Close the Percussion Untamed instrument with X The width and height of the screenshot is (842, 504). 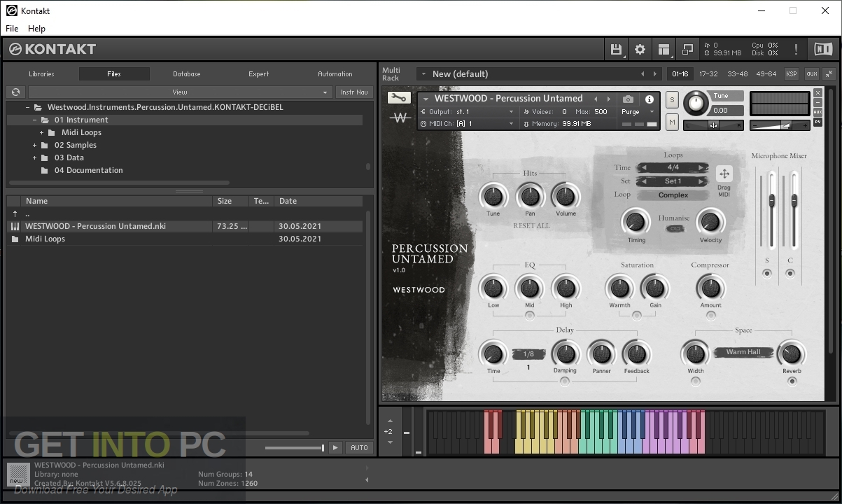(x=818, y=93)
